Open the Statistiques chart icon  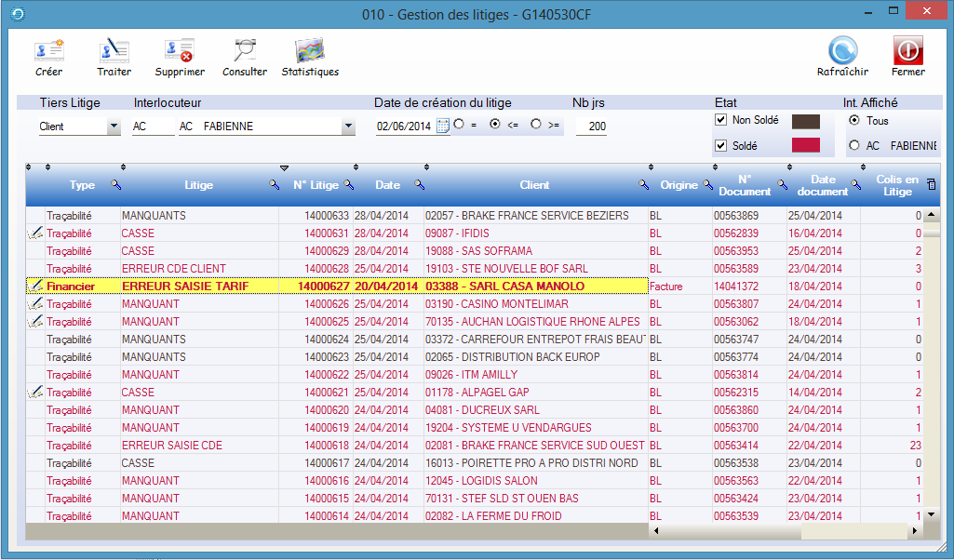pyautogui.click(x=309, y=51)
